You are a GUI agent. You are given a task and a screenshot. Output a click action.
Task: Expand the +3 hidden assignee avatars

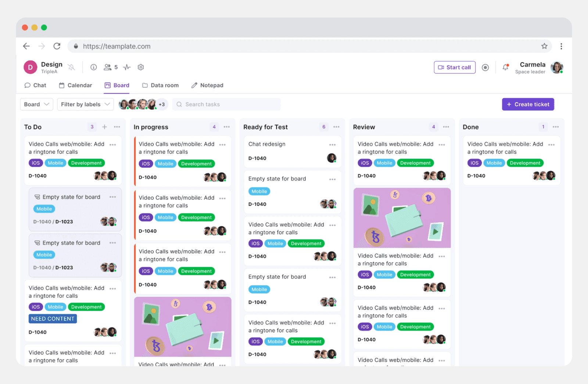click(162, 104)
